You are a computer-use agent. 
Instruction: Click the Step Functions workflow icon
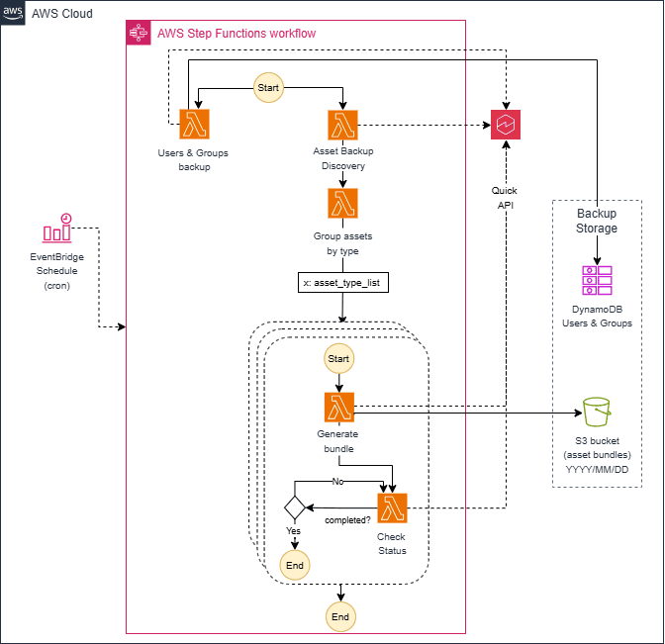coord(139,33)
